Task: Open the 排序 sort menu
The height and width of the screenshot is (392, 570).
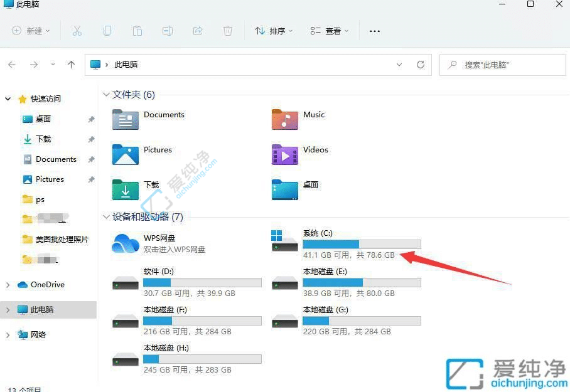Action: (x=274, y=30)
